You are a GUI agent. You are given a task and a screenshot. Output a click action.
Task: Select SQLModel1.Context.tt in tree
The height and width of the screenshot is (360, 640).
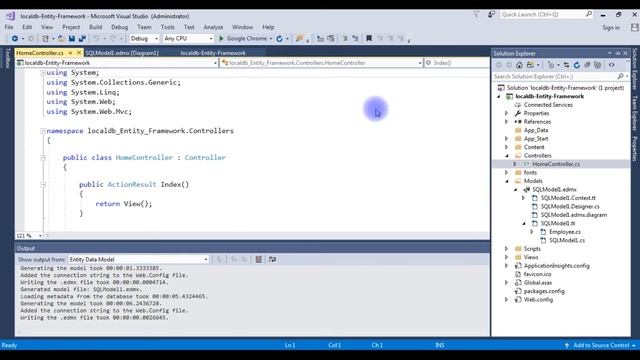tap(568, 198)
